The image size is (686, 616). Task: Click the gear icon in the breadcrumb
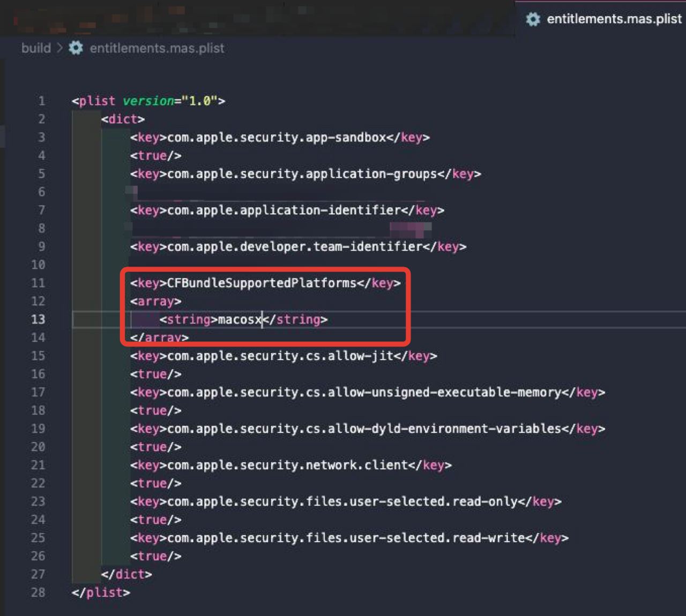tap(76, 48)
